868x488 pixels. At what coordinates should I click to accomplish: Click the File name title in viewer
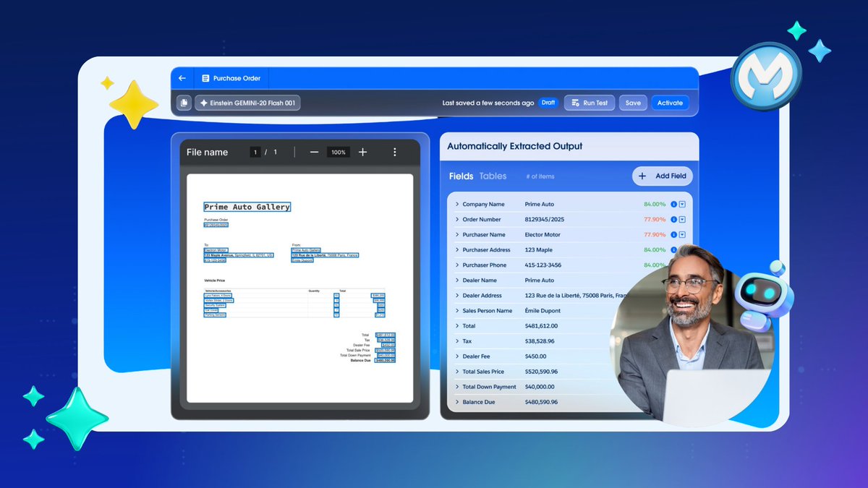click(x=207, y=152)
